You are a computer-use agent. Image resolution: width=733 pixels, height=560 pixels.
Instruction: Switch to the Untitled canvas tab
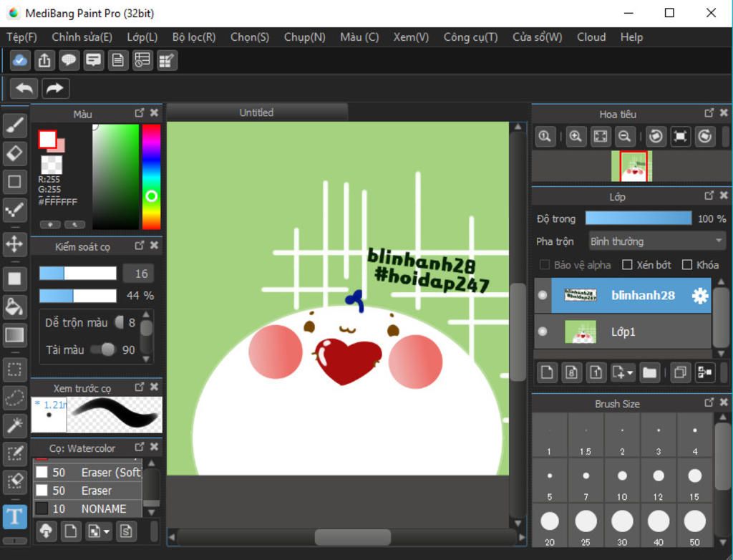click(x=257, y=112)
